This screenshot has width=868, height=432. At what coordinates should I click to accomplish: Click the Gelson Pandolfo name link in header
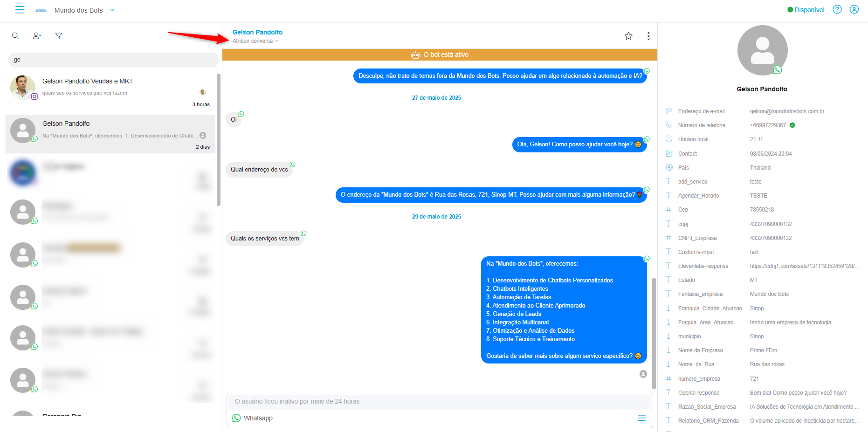(x=257, y=32)
